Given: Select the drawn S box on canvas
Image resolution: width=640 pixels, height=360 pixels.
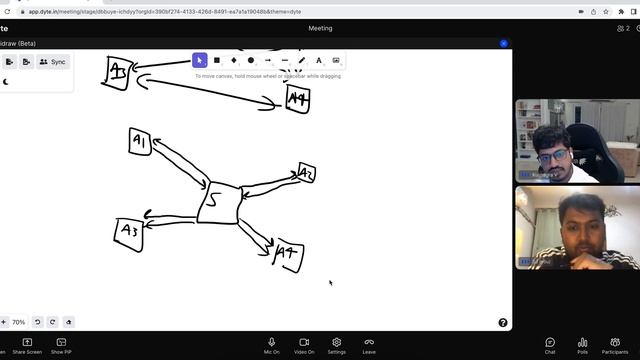Looking at the screenshot, I should point(219,203).
